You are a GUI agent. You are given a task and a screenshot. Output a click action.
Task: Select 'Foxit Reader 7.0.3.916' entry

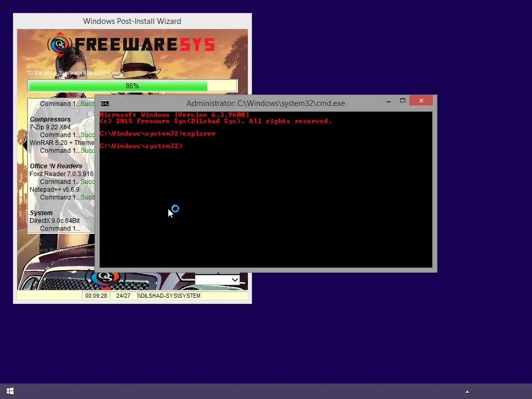pos(61,174)
